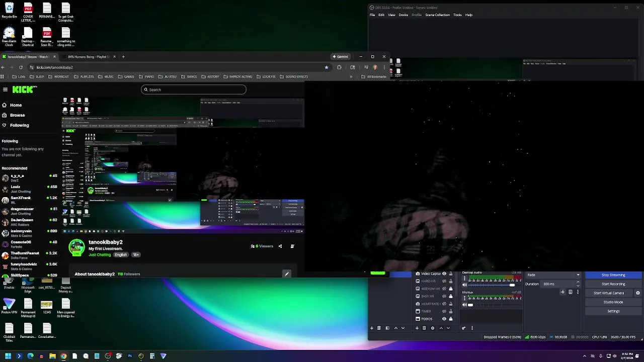This screenshot has height=362, width=644.
Task: Add a new source in OBS
Action: coord(417,328)
